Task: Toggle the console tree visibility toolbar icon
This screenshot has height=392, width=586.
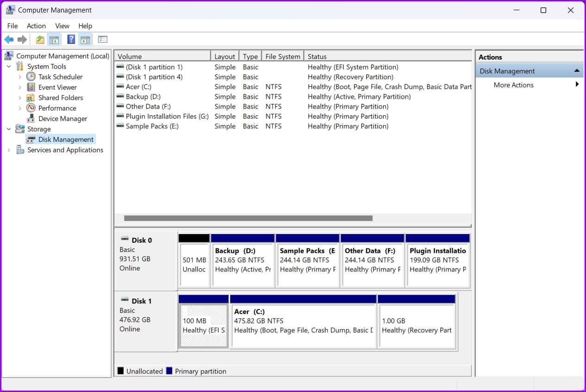Action: [x=54, y=39]
